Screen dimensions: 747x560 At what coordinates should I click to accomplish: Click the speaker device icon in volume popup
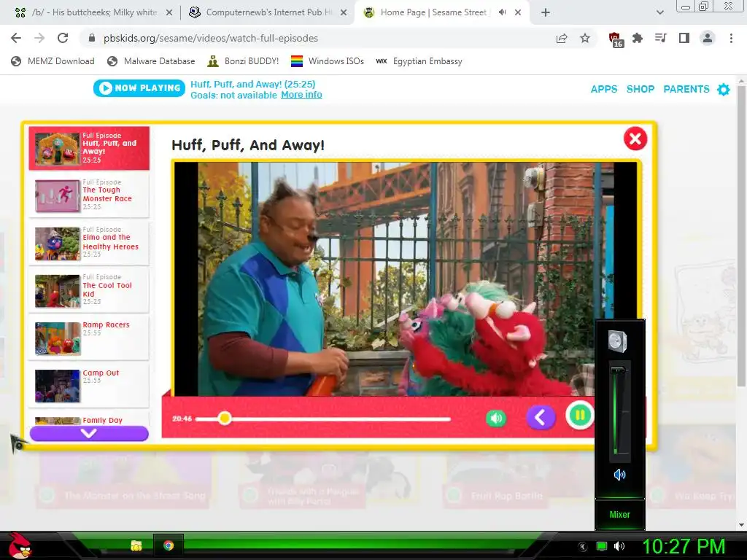coord(618,341)
